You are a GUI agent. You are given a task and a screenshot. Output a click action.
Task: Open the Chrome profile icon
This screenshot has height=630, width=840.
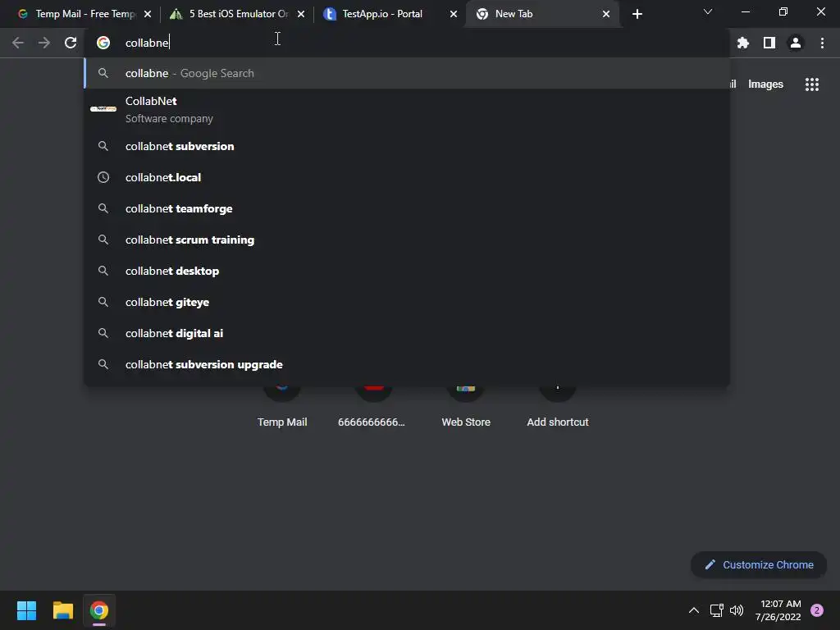pos(796,43)
